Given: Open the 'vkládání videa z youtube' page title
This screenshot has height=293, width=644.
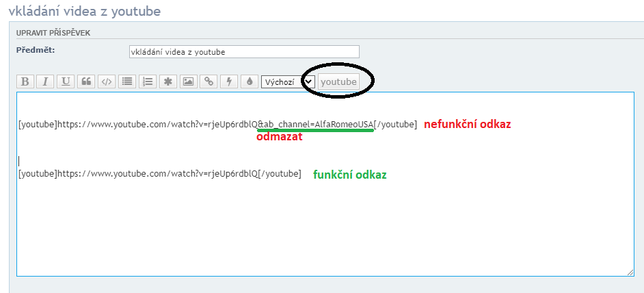Looking at the screenshot, I should click(x=85, y=11).
